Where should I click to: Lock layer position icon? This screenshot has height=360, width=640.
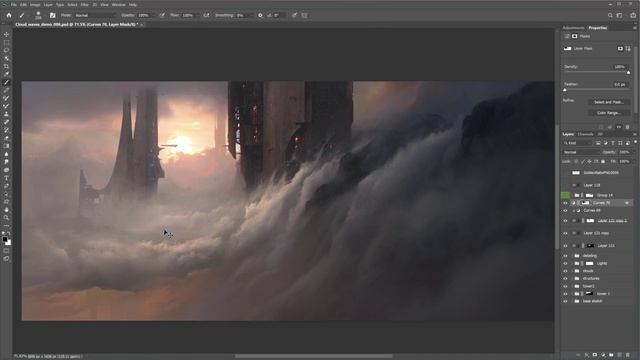click(x=589, y=162)
